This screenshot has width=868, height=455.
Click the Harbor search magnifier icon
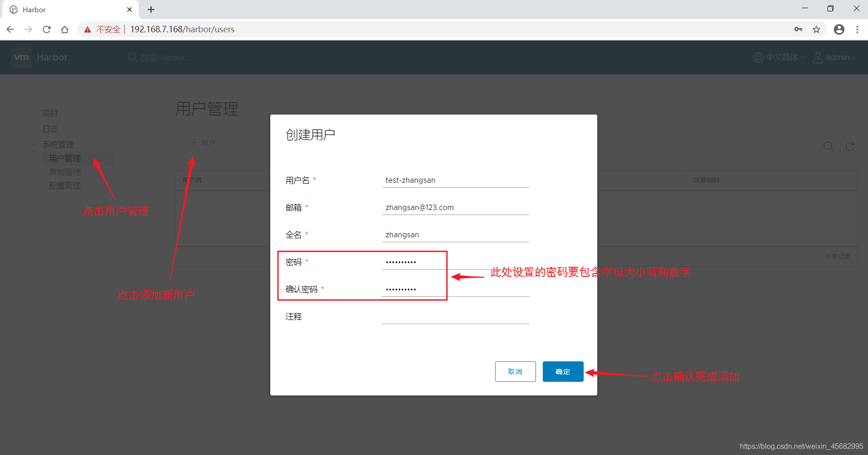click(132, 57)
